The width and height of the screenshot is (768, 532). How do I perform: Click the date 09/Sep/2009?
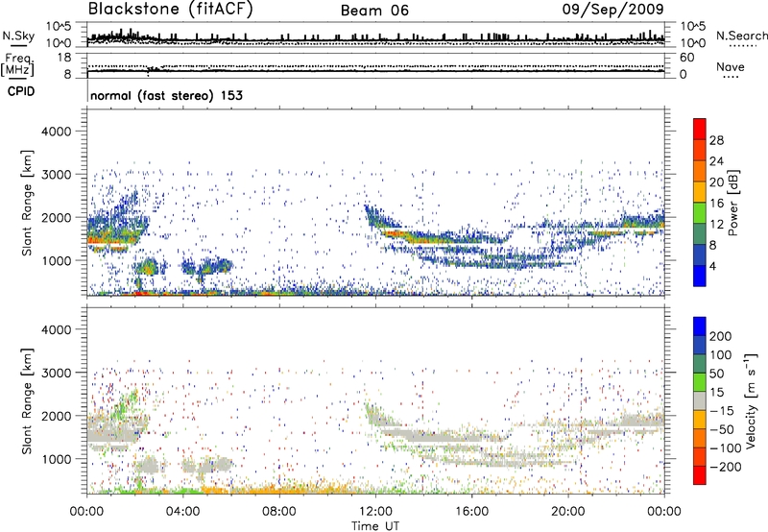click(612, 9)
